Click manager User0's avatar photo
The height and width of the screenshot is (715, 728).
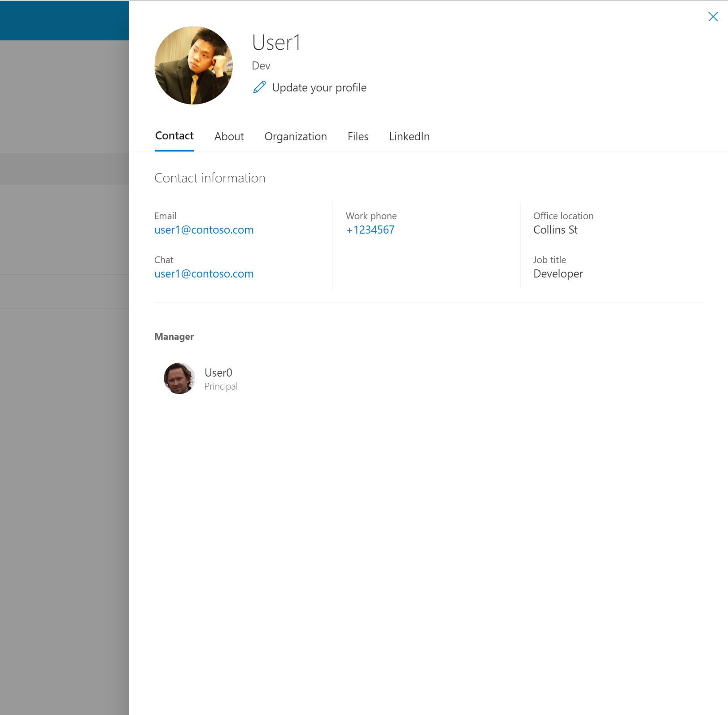pos(179,378)
